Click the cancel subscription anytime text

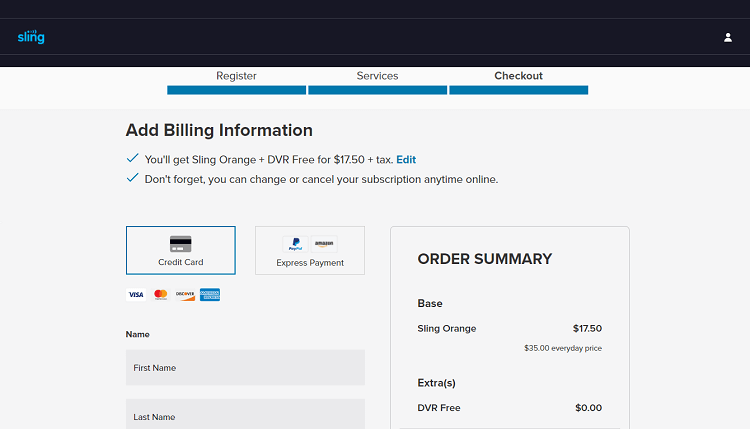[321, 179]
